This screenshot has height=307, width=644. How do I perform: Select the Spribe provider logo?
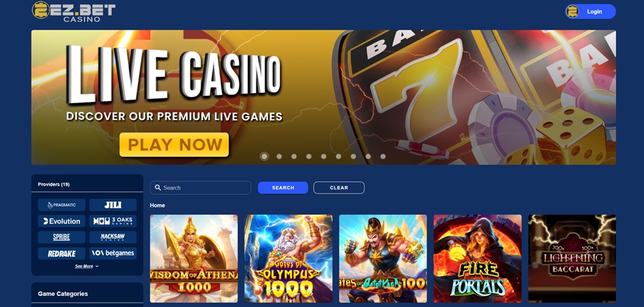(x=62, y=237)
